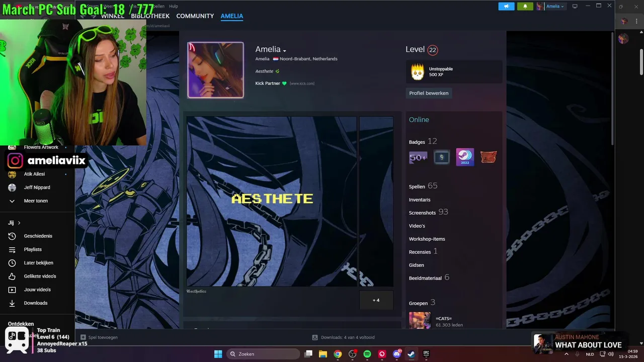Open the Steam 2022 badge

tap(465, 157)
